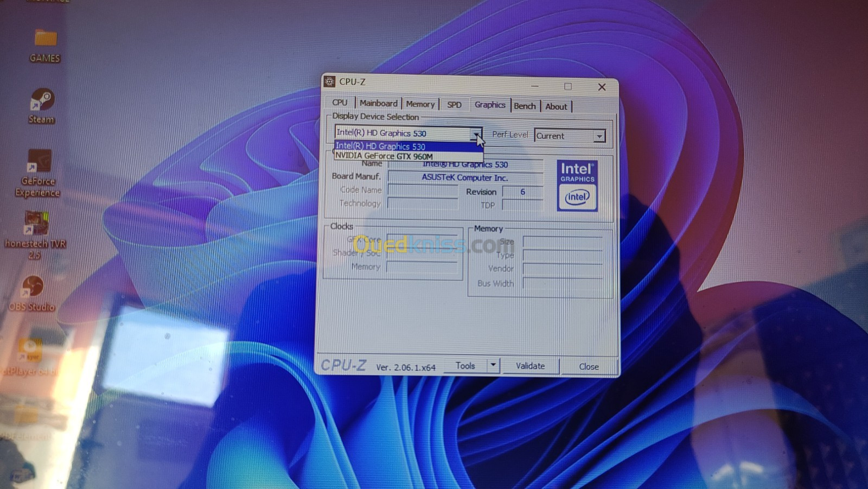Open the About tab
Image resolution: width=868 pixels, height=489 pixels.
tap(556, 106)
